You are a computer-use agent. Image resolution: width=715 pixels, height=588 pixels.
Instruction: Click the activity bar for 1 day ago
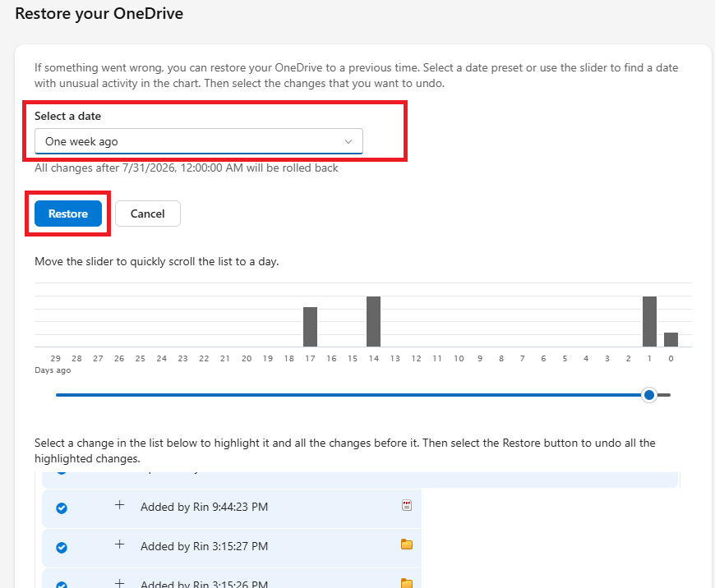(x=649, y=321)
